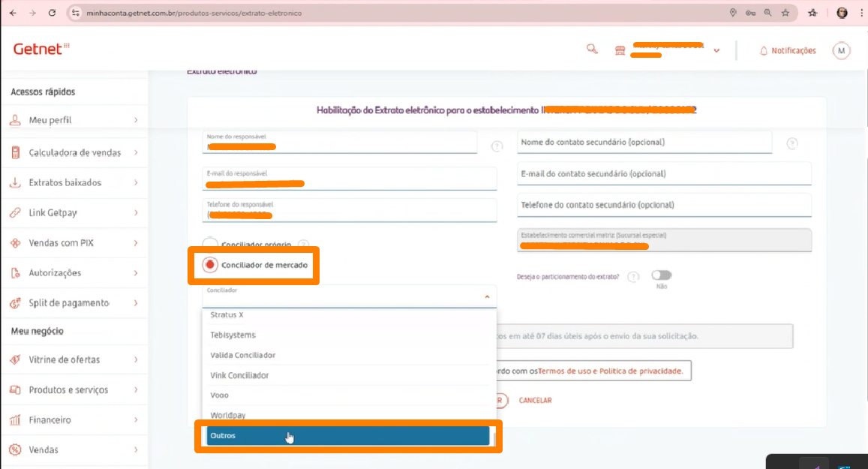Expand Autorizações chevron

(x=136, y=272)
